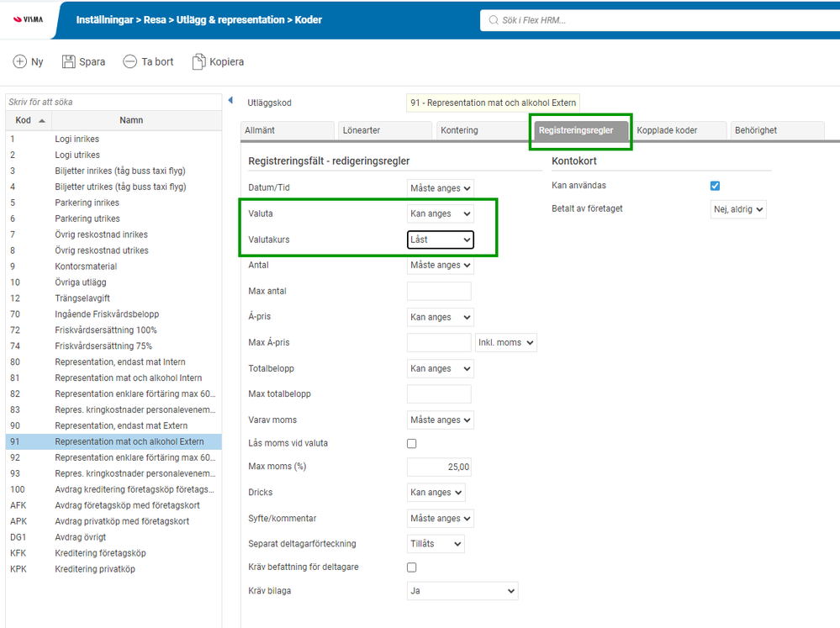This screenshot has width=840, height=628.
Task: Select row 2 Logi utrikes
Action: [114, 155]
